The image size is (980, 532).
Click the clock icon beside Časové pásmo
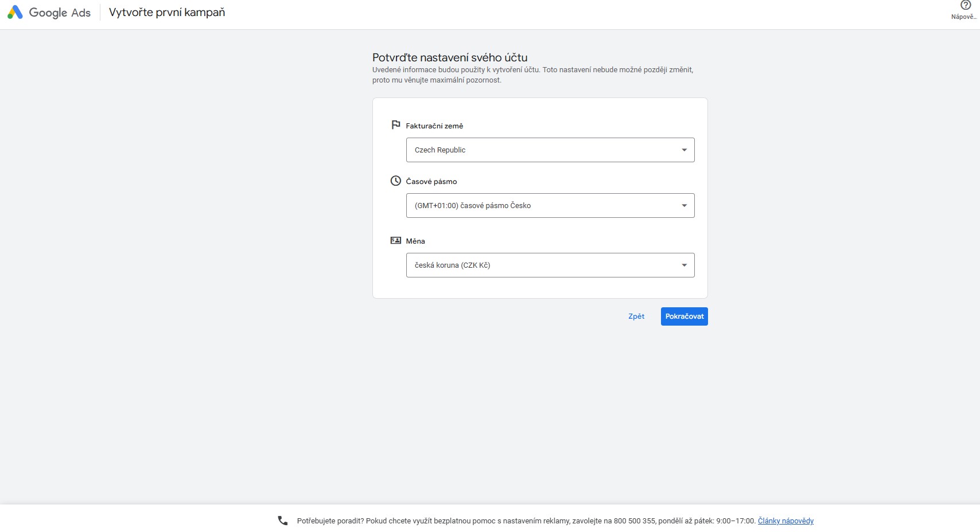396,181
